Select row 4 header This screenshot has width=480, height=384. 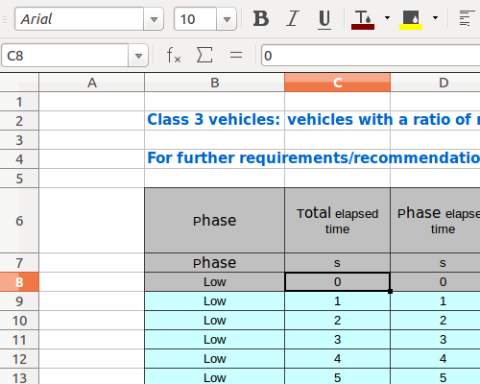point(19,159)
